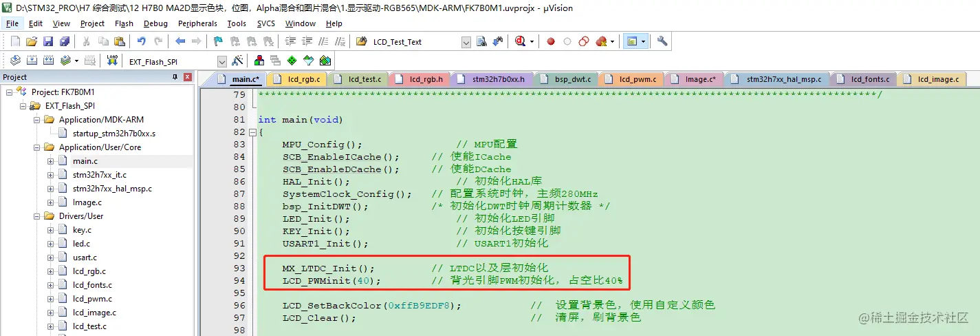The width and height of the screenshot is (980, 336).
Task: Switch to the bsp_dwt.c editor tab
Action: point(565,79)
